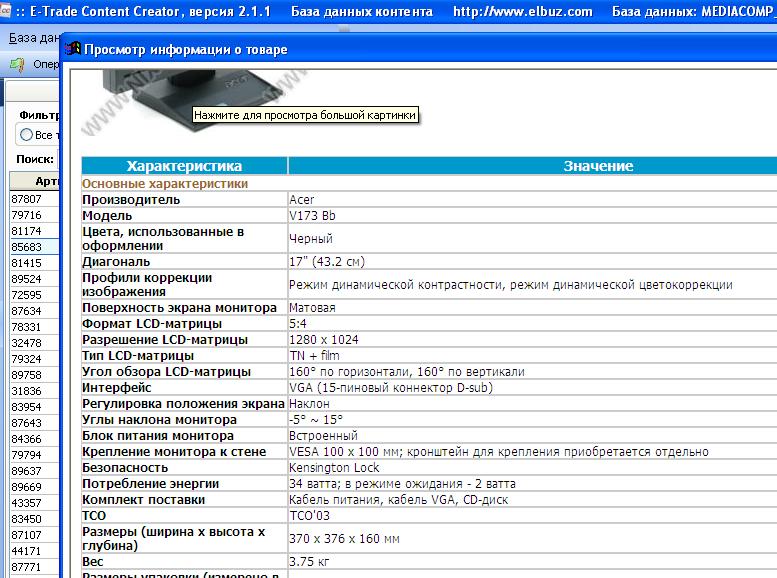Viewport: 777px width, 578px height.
Task: Click the E-Trade Content Creator app icon
Action: coord(5,10)
